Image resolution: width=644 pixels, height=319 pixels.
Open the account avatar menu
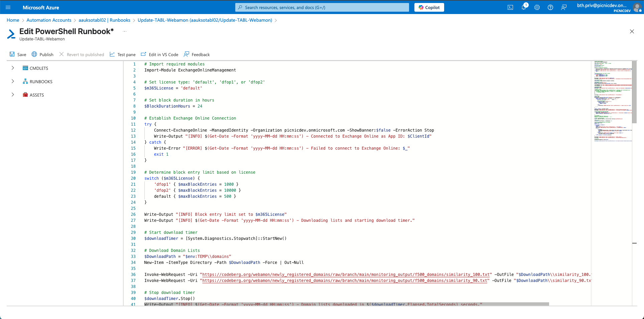point(637,7)
